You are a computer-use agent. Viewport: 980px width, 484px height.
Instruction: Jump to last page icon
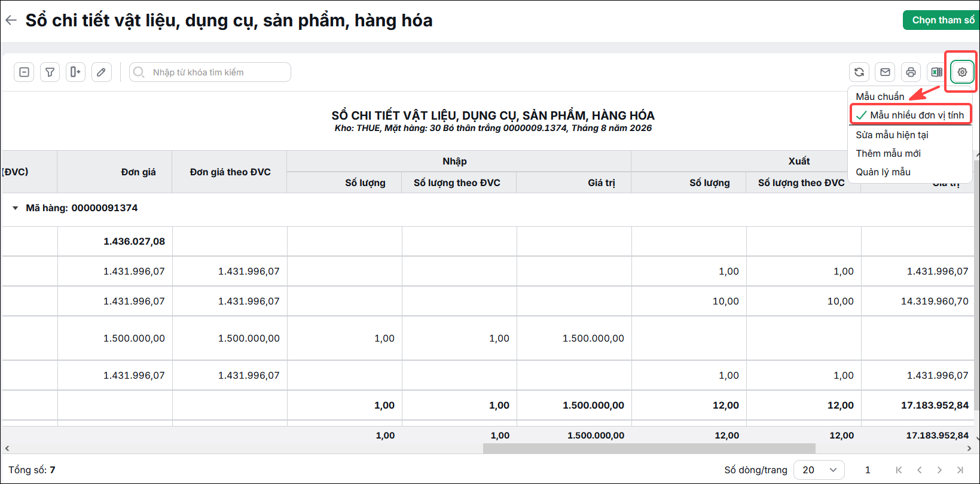coord(960,470)
